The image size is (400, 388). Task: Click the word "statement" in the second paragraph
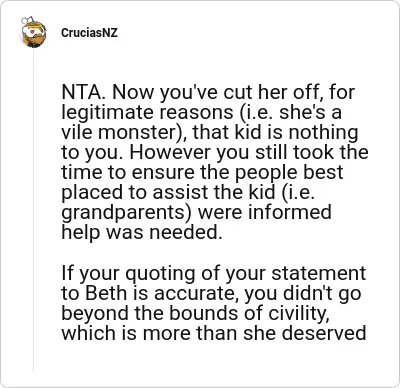(x=319, y=273)
